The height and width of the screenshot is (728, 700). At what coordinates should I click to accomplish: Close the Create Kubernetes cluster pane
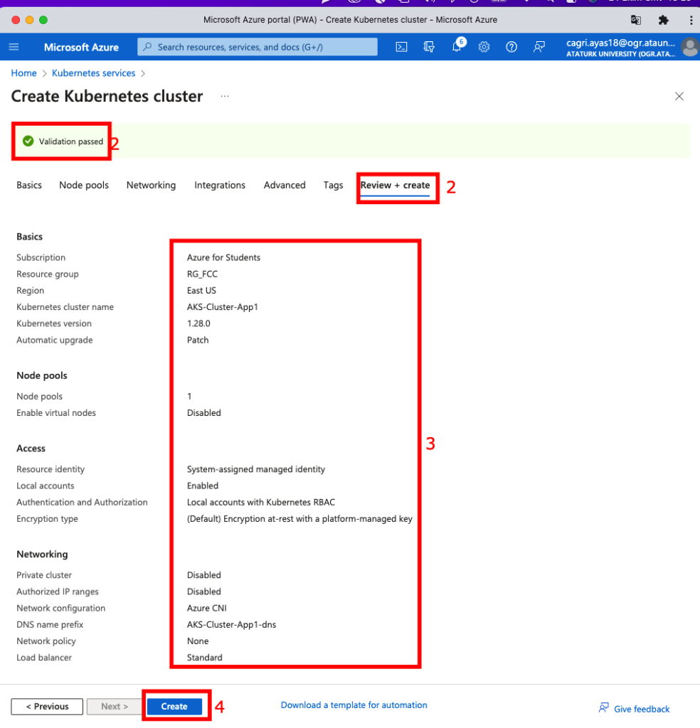pos(679,97)
